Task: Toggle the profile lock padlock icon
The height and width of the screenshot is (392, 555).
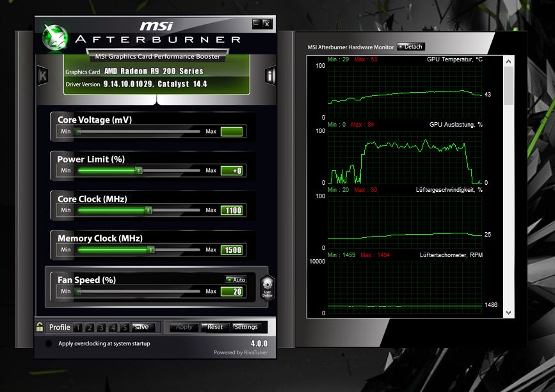Action: click(40, 327)
